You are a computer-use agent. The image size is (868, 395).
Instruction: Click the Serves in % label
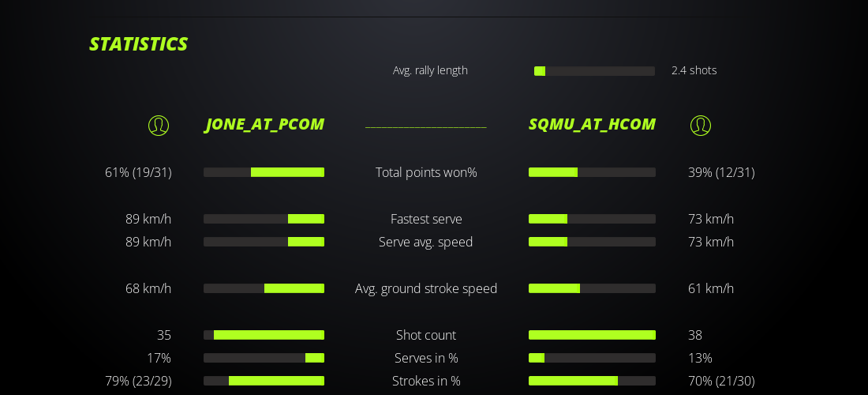(426, 358)
